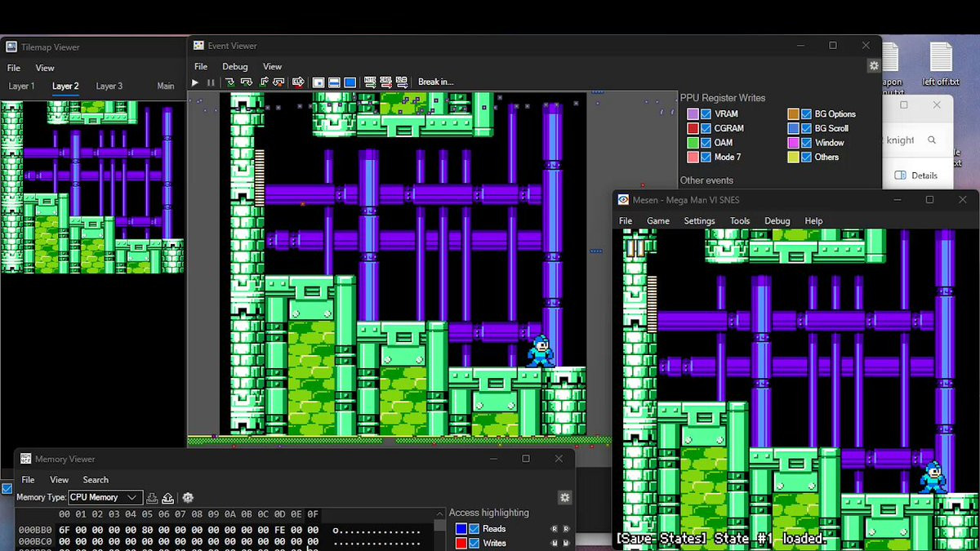Viewport: 980px width, 551px height.
Task: Open Debug menu in Event Viewer
Action: click(235, 67)
